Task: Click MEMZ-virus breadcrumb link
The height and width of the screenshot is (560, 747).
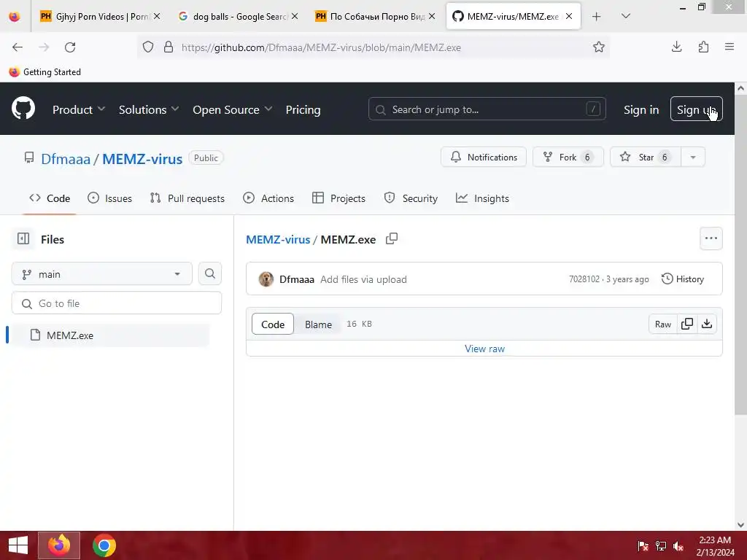Action: [x=278, y=239]
